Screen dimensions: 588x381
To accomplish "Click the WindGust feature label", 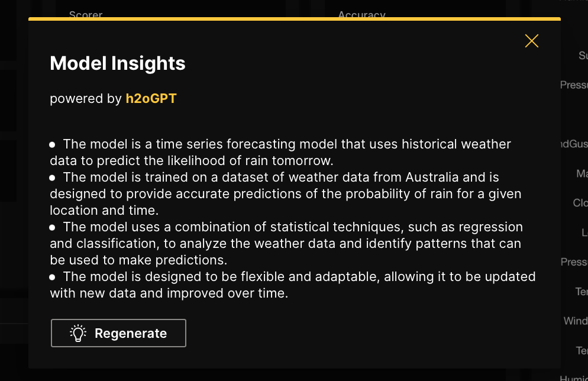I will pyautogui.click(x=575, y=144).
